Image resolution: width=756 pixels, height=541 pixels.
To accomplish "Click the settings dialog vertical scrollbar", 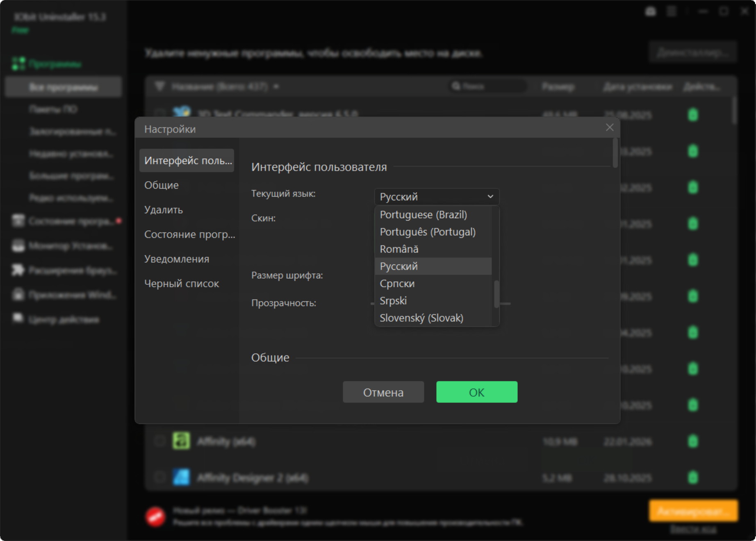I will point(615,153).
